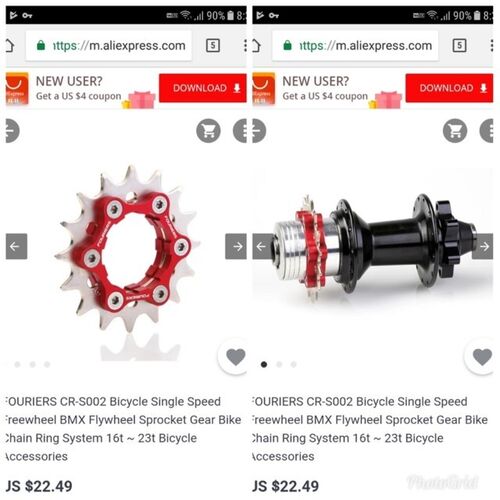Show previous image of black hub
The image size is (500, 500).
[x=263, y=246]
